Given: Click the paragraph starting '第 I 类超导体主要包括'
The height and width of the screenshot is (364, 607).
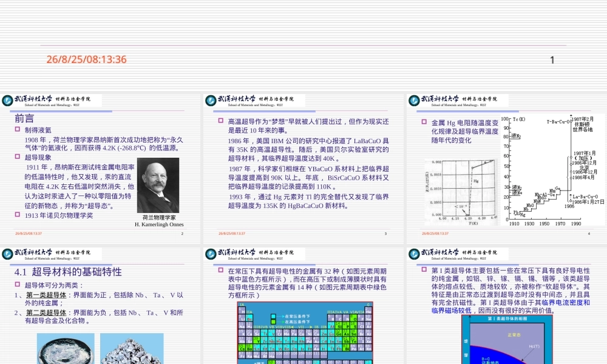Looking at the screenshot, I should tap(510, 291).
